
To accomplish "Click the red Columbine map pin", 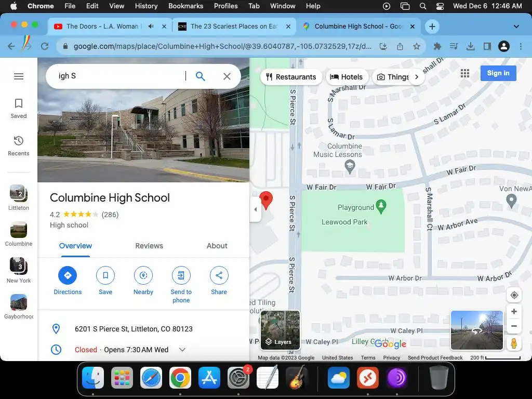I will pyautogui.click(x=266, y=200).
